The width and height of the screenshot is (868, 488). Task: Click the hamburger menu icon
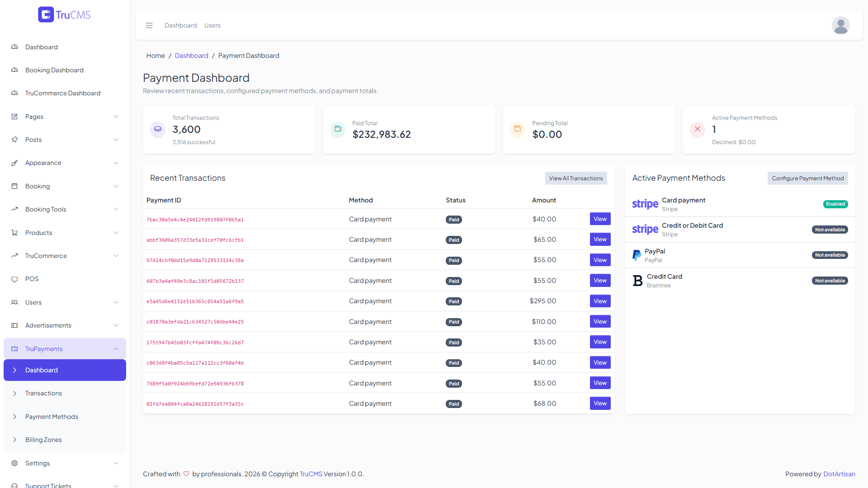(x=149, y=25)
